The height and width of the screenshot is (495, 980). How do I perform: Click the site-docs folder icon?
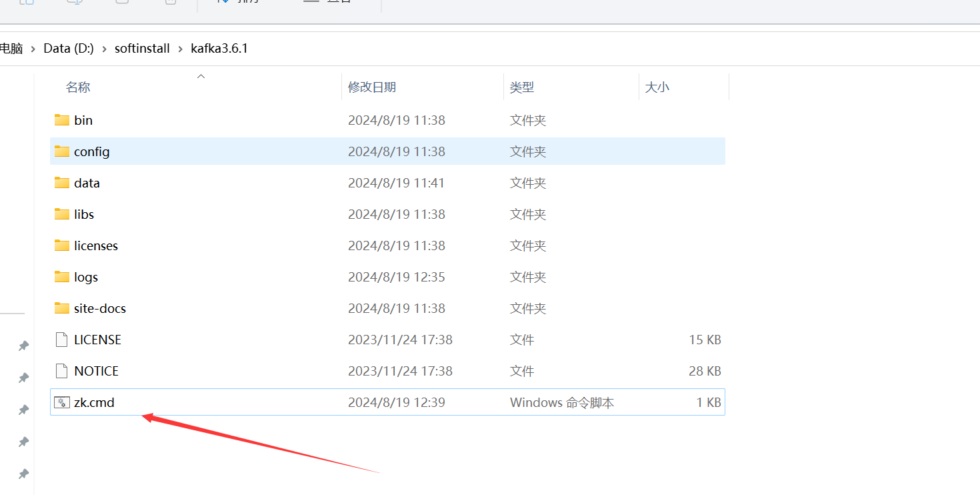pyautogui.click(x=62, y=308)
